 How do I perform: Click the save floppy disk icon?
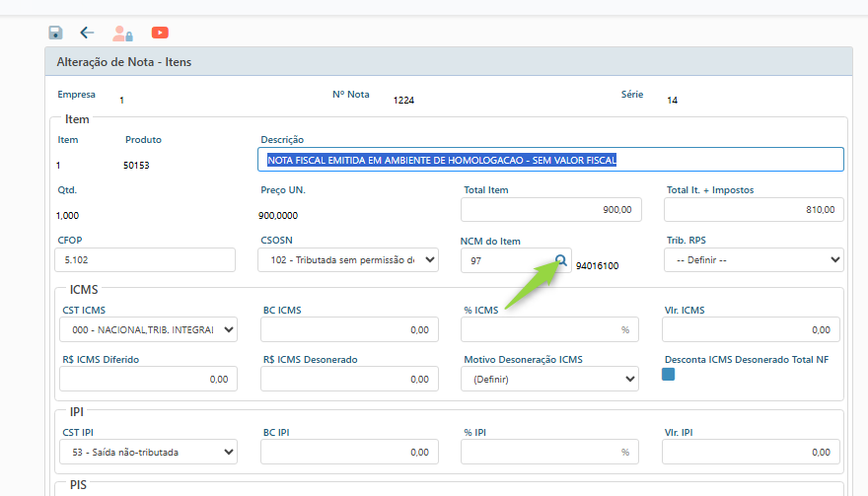(x=55, y=33)
